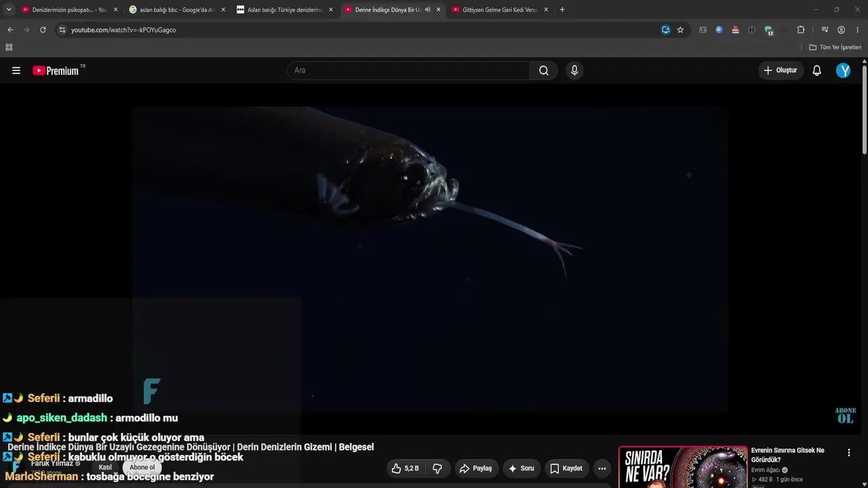Start voice search with the microphone
Image resolution: width=868 pixels, height=488 pixels.
click(574, 70)
